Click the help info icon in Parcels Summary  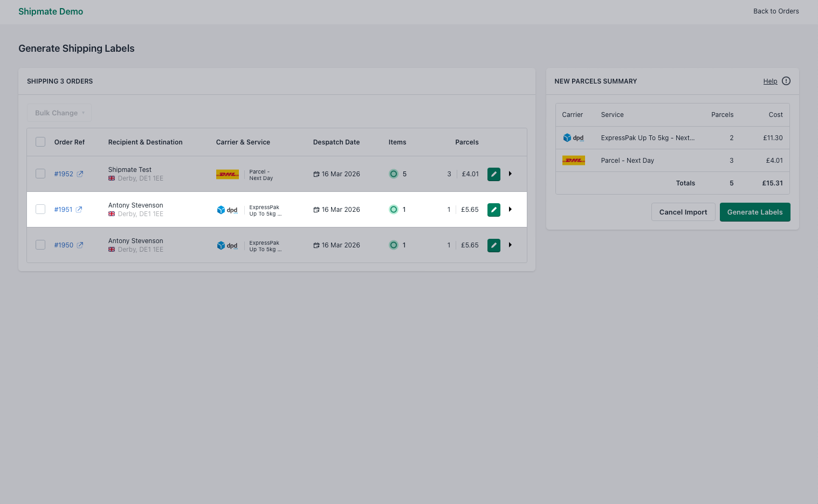[x=786, y=81]
